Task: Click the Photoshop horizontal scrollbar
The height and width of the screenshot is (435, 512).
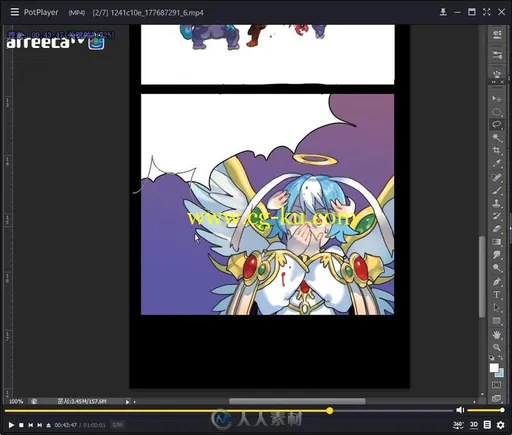Action: pyautogui.click(x=297, y=401)
